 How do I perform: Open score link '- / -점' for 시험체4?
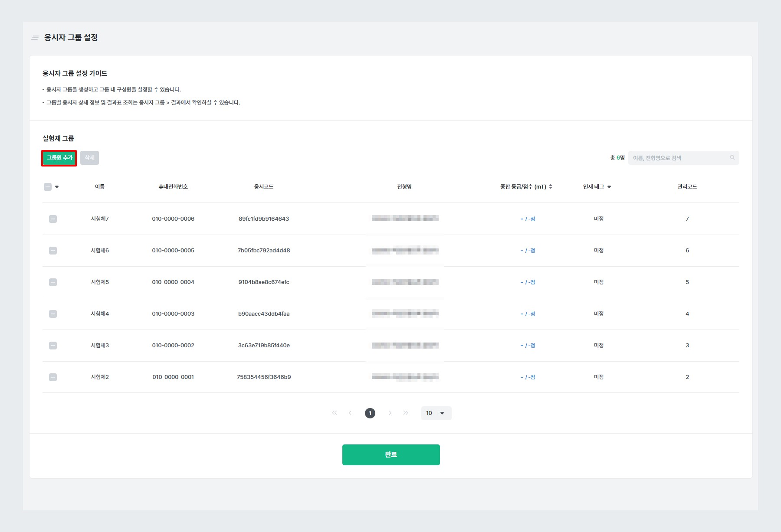(x=528, y=314)
